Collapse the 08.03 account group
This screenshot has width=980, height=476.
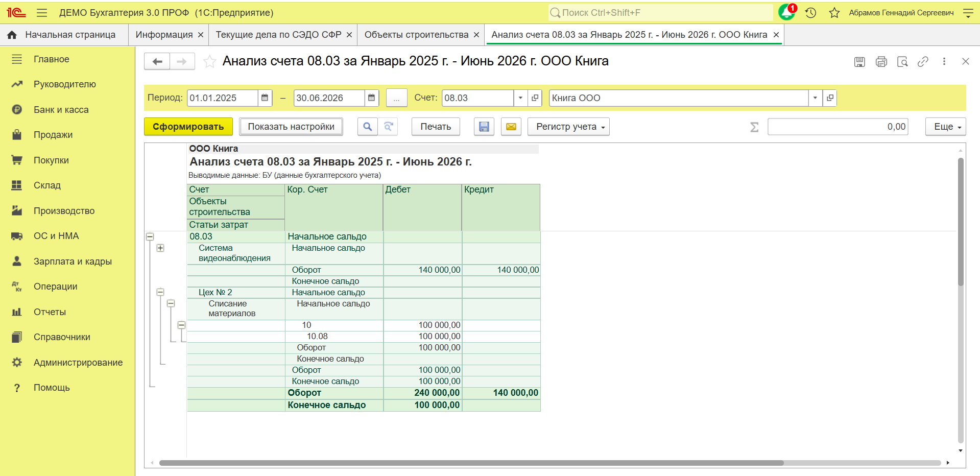point(150,236)
